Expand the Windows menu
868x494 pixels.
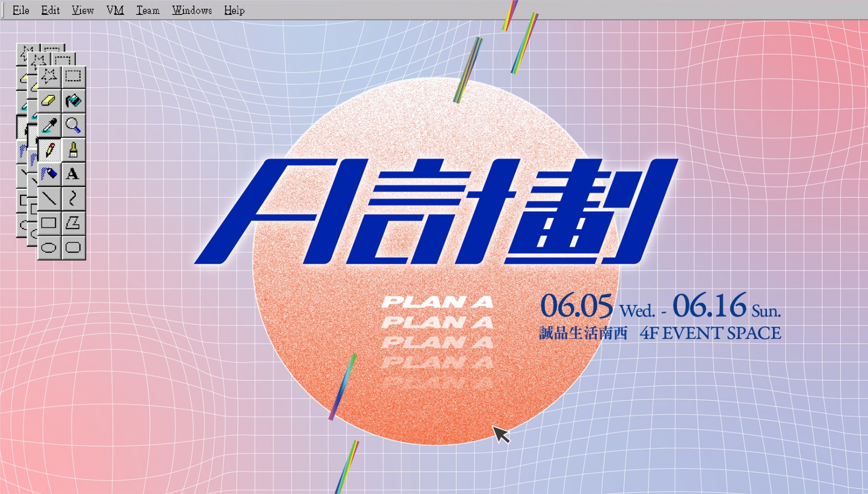coord(192,10)
